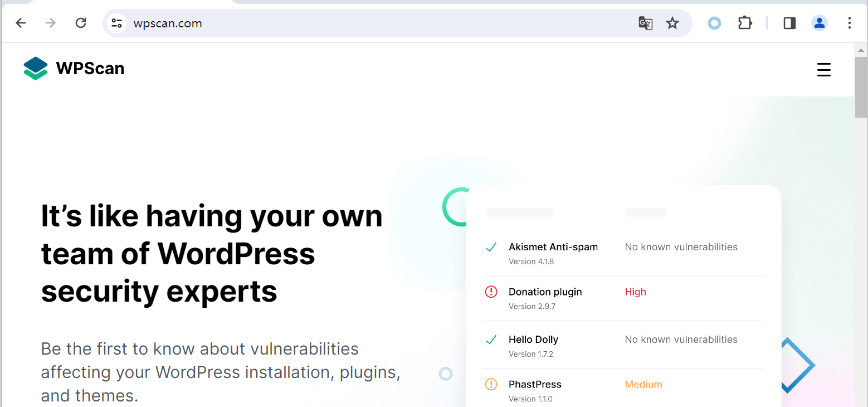Select the PhastPress plugin name
The height and width of the screenshot is (407, 868).
[x=535, y=384]
